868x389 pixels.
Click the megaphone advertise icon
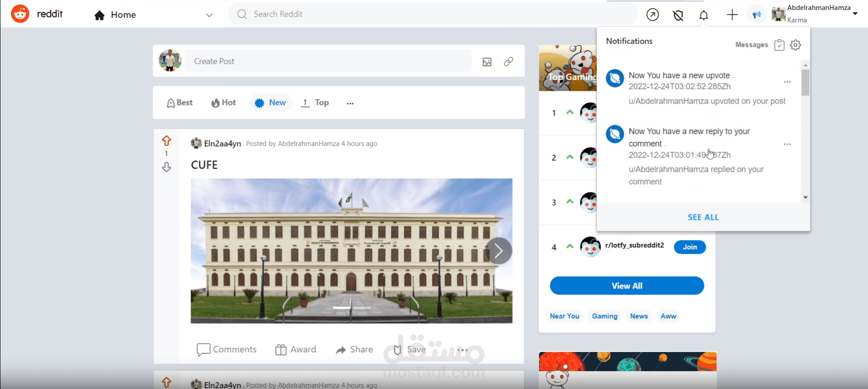point(757,15)
